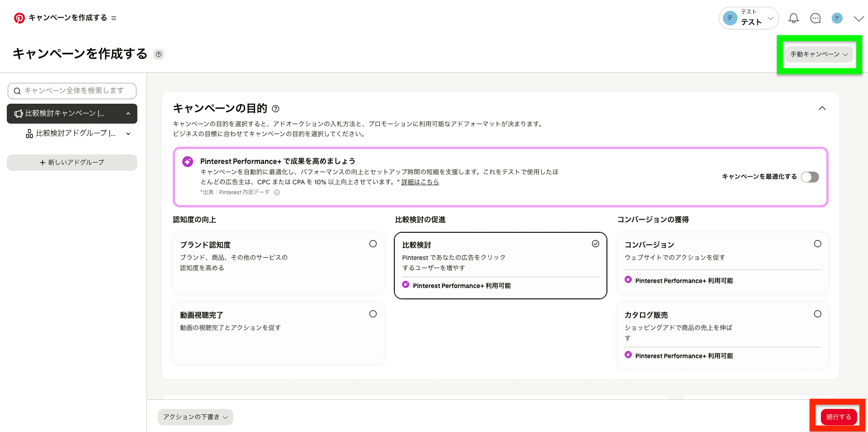
Task: Click the ウェブサイトでのアクションを促す description
Action: tap(675, 258)
